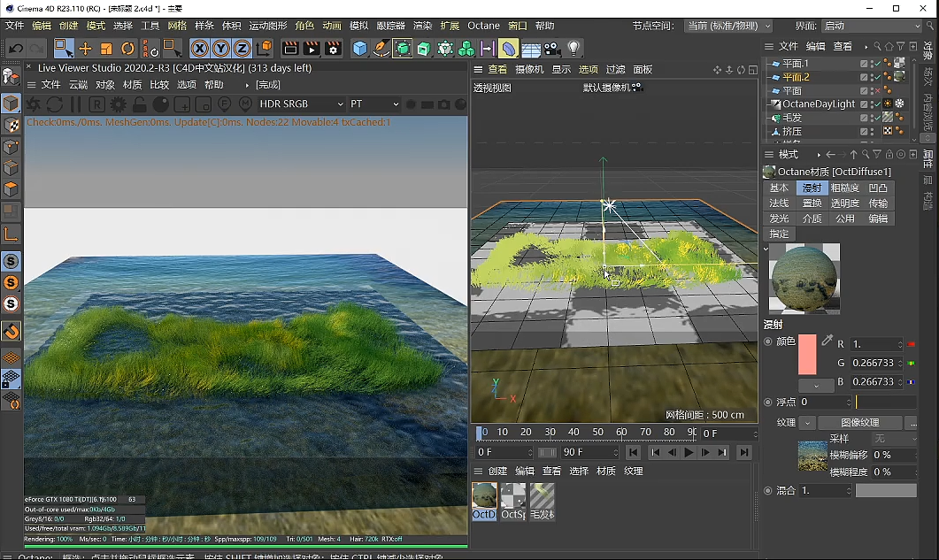Screen dimensions: 939x560
Task: Click the eyedropper next to the color swatch
Action: tap(827, 341)
